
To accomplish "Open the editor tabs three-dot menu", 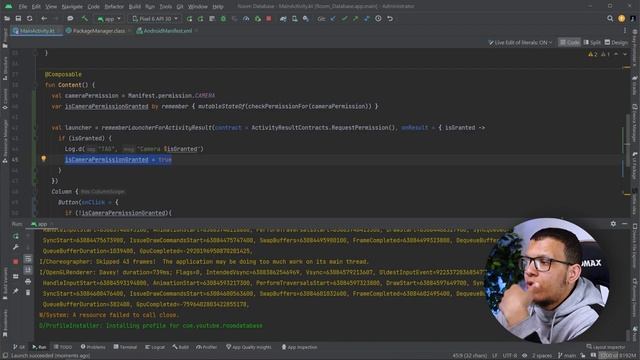I will (624, 31).
